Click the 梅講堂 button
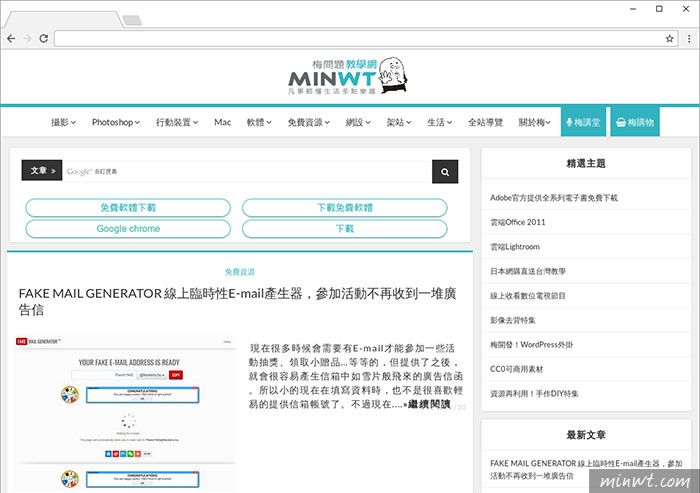 tap(583, 121)
